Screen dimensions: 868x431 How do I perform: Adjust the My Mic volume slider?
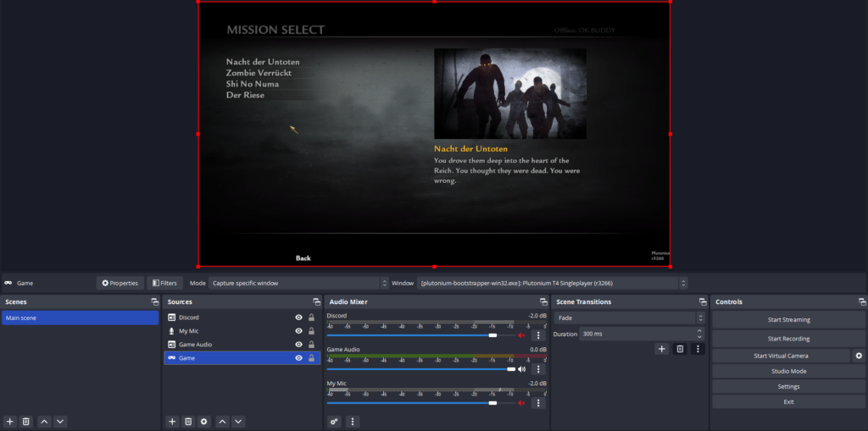492,403
